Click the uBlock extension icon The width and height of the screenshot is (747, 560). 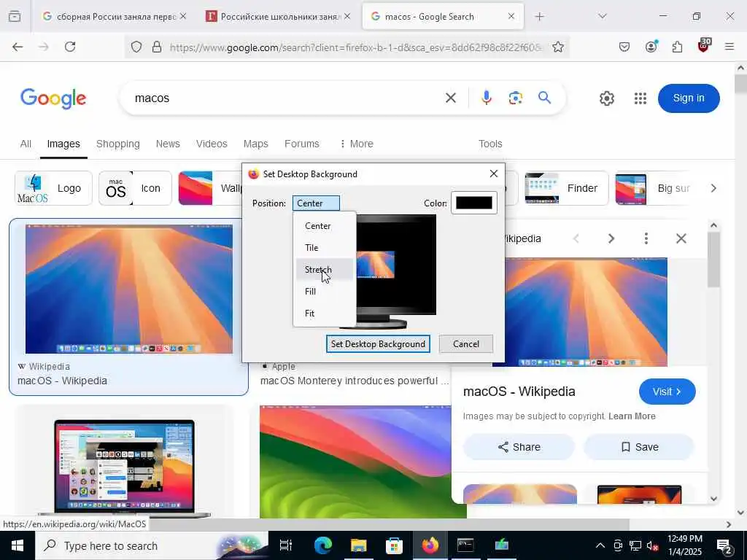point(704,46)
